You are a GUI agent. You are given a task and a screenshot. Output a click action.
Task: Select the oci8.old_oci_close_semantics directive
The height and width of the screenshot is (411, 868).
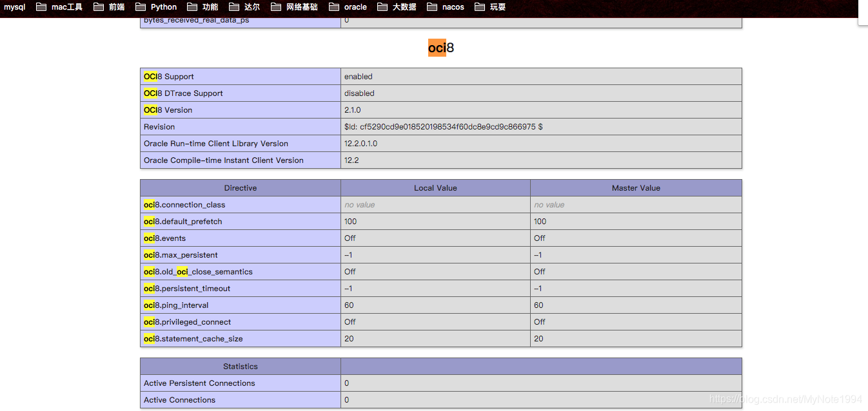pyautogui.click(x=198, y=272)
